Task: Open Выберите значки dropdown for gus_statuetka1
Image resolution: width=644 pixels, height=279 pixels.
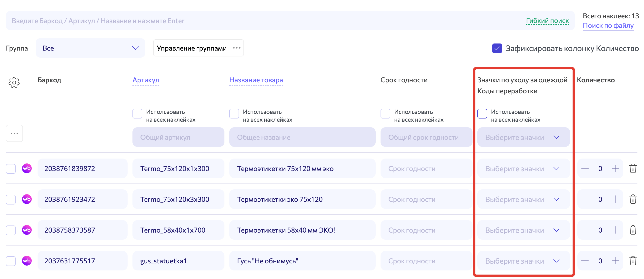Action: click(523, 261)
